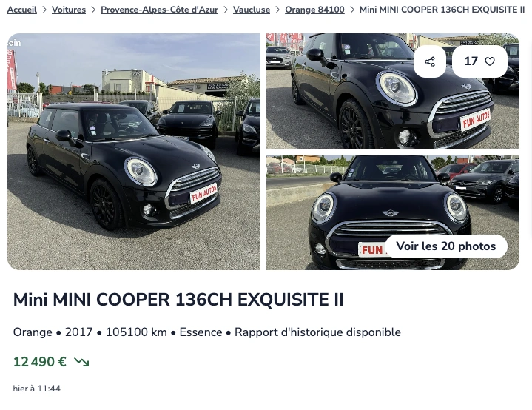Go to Voitures breadcrumb
The width and height of the screenshot is (532, 410).
point(69,10)
